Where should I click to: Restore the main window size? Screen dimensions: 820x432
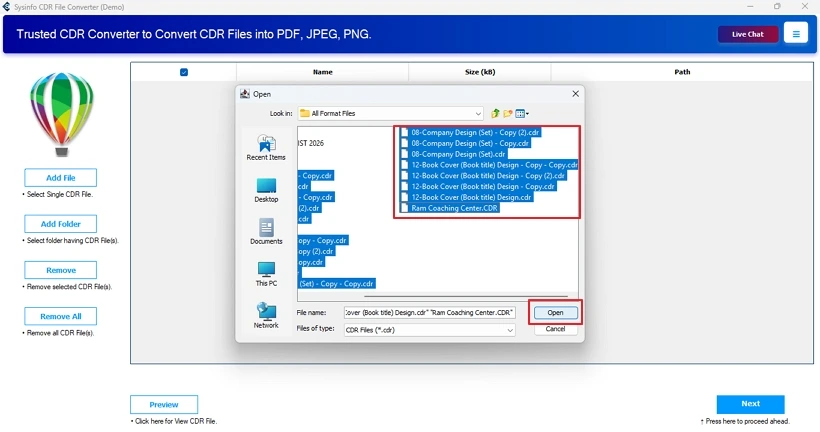pyautogui.click(x=777, y=7)
